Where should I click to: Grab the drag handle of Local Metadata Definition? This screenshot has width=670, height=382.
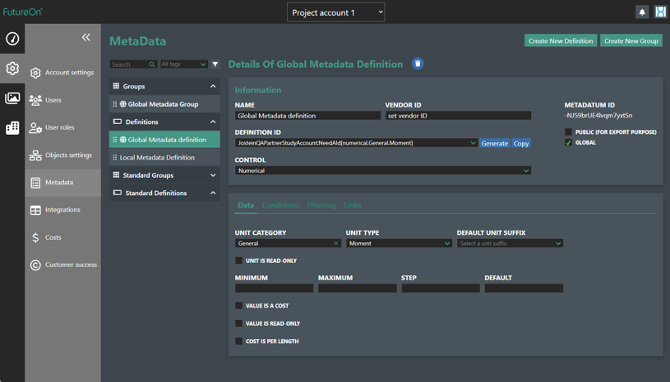[115, 157]
